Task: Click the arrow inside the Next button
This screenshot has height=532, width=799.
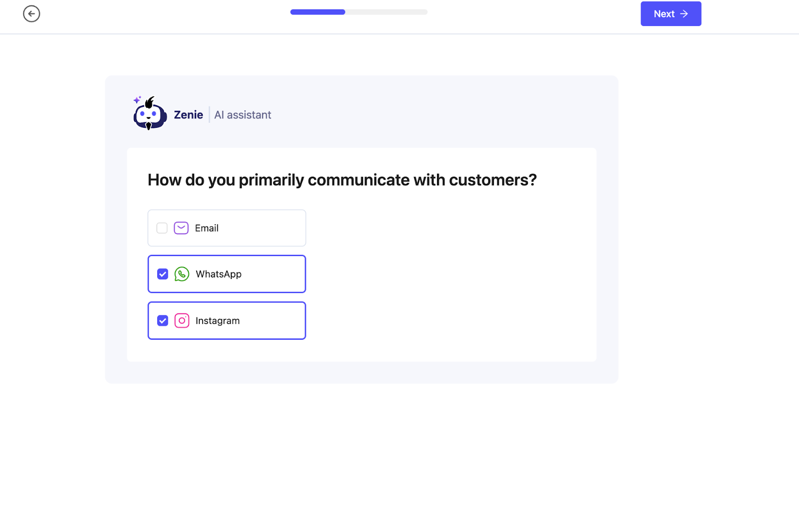Action: pyautogui.click(x=684, y=14)
